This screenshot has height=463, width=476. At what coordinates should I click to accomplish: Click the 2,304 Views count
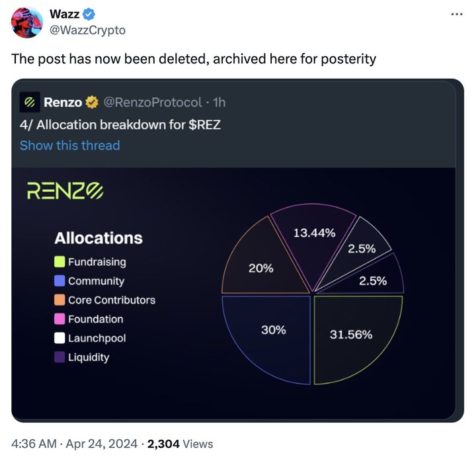pyautogui.click(x=180, y=444)
